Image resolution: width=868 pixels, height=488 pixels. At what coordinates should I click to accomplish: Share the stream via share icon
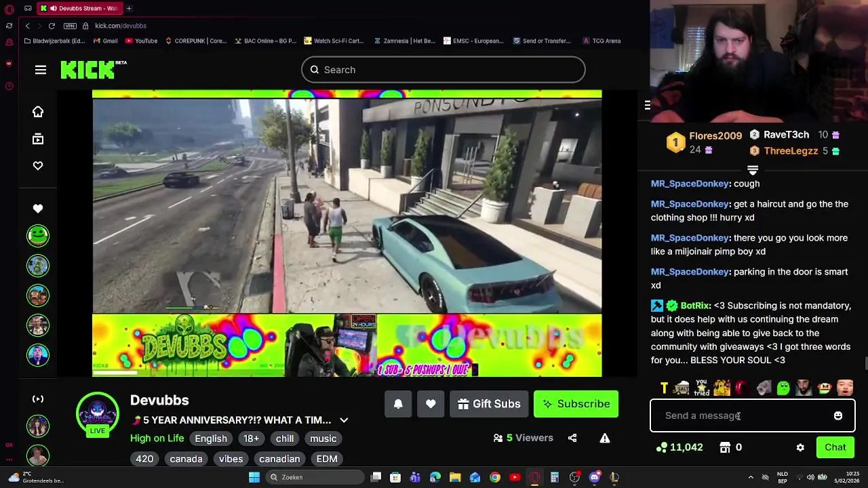click(x=572, y=438)
